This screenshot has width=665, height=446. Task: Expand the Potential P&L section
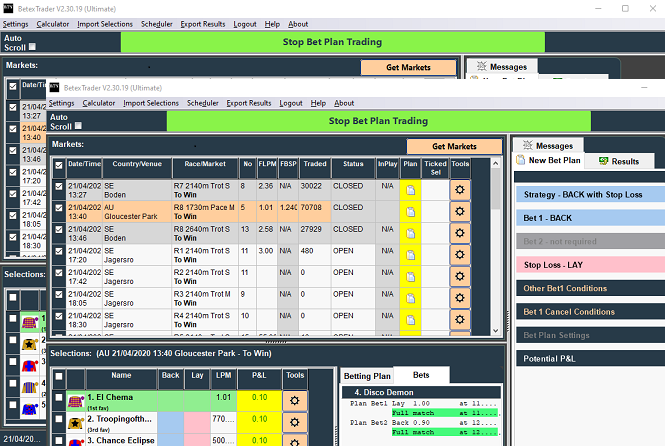tap(587, 357)
